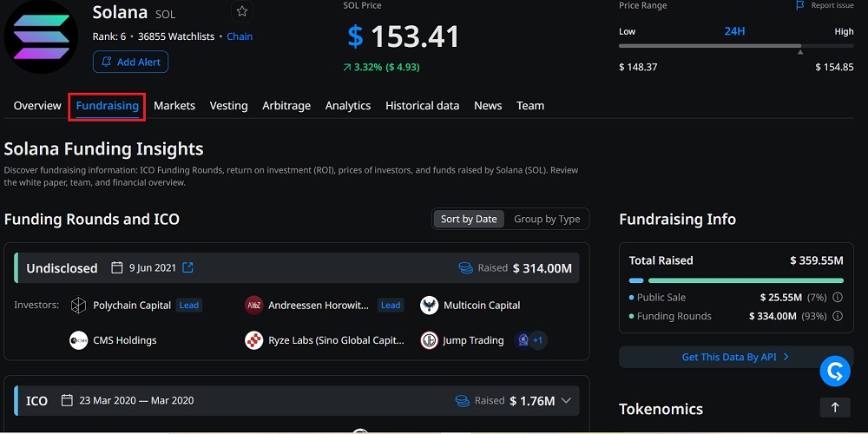Screen dimensions: 868x434
Task: Open the Jump Trading investor name
Action: pos(473,340)
